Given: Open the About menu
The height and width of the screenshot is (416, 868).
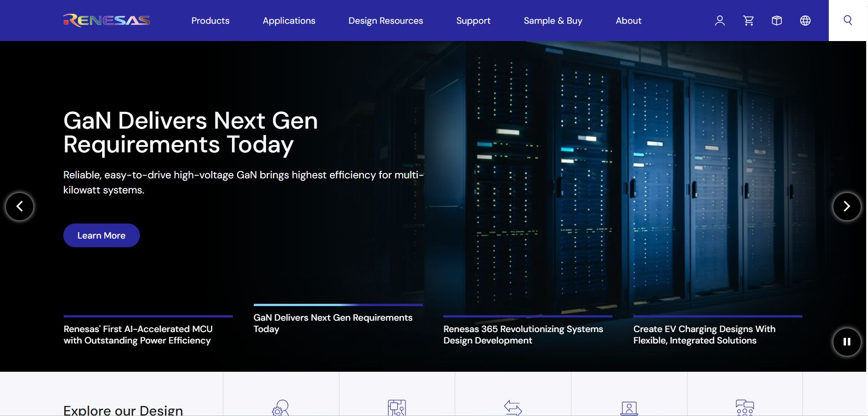Looking at the screenshot, I should [628, 21].
